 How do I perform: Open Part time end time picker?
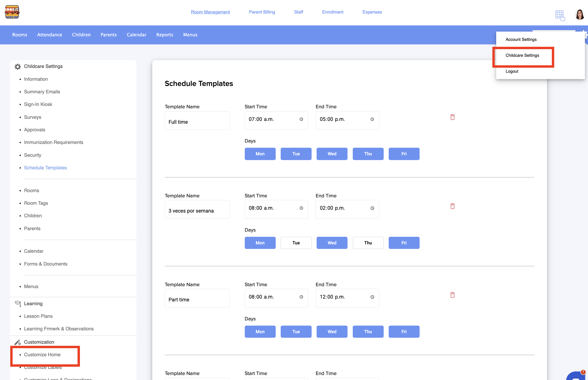372,297
